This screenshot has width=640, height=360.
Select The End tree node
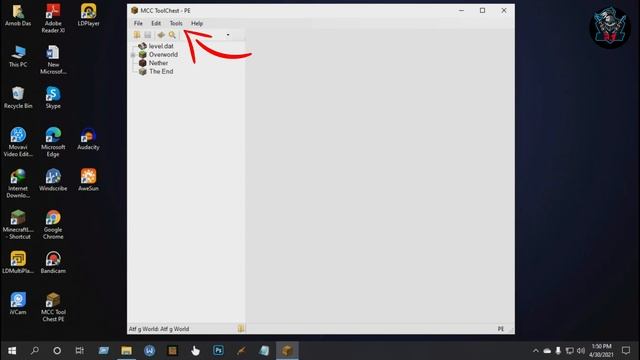(x=161, y=71)
